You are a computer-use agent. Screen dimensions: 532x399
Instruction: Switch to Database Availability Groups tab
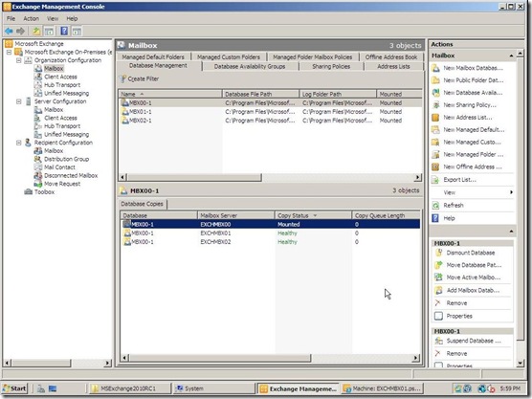click(x=250, y=67)
